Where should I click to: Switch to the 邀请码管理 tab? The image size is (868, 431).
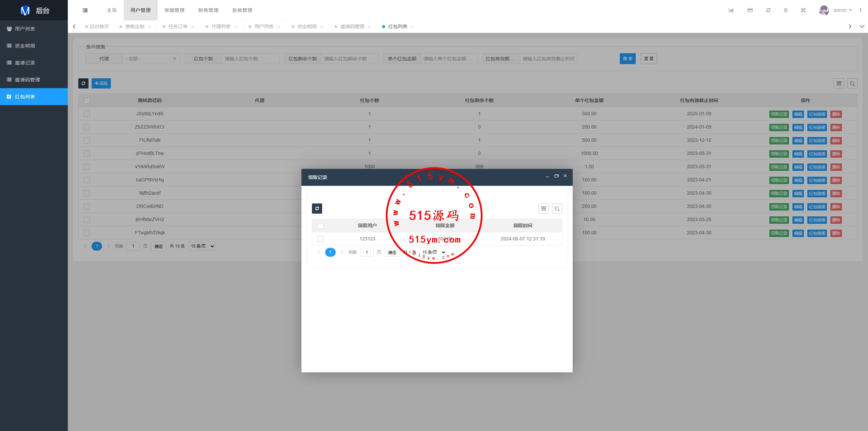352,26
